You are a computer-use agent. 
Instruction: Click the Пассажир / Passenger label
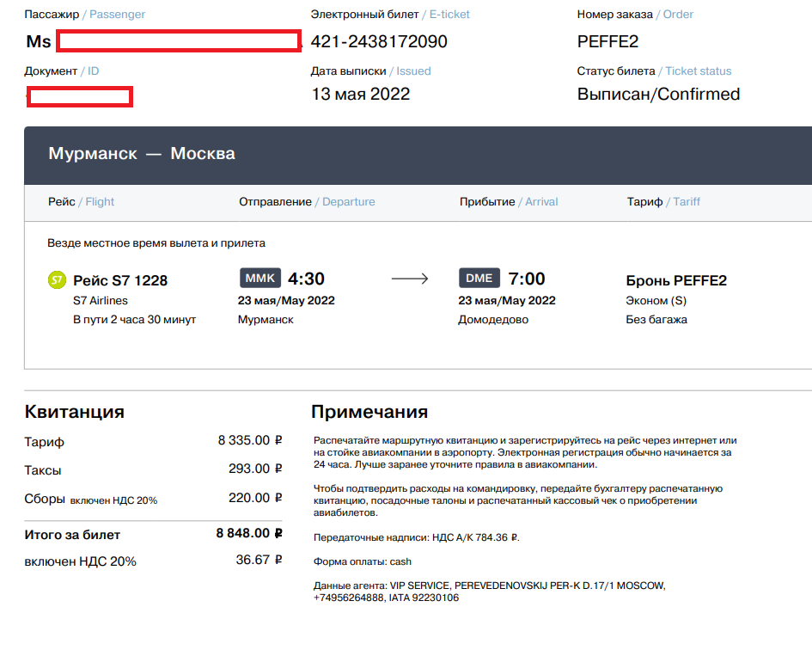click(x=85, y=15)
